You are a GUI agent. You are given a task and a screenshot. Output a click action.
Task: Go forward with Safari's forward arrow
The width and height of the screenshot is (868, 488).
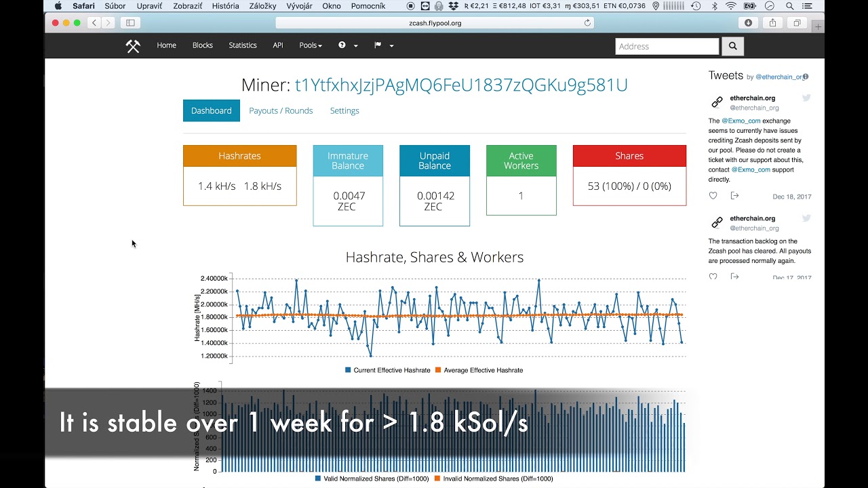coord(108,22)
